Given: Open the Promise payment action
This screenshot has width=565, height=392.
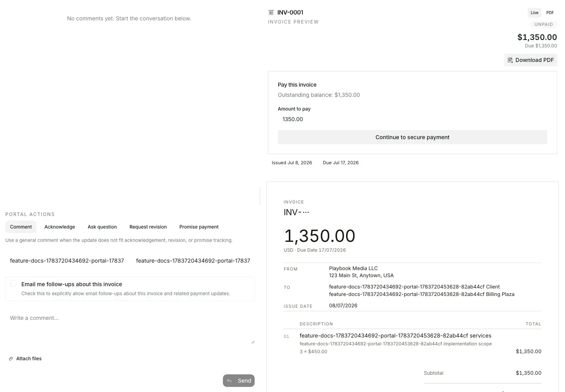Looking at the screenshot, I should point(199,227).
